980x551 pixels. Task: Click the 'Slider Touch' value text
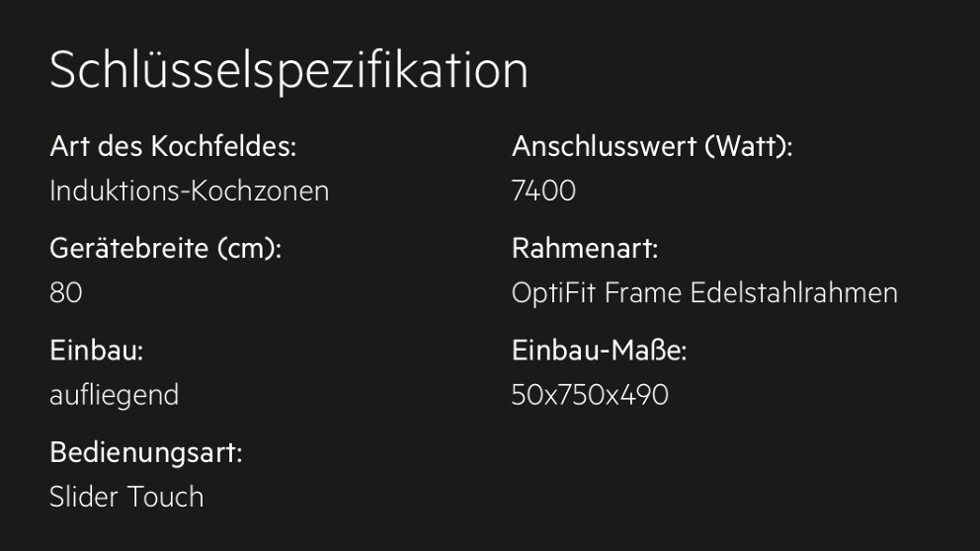(126, 497)
